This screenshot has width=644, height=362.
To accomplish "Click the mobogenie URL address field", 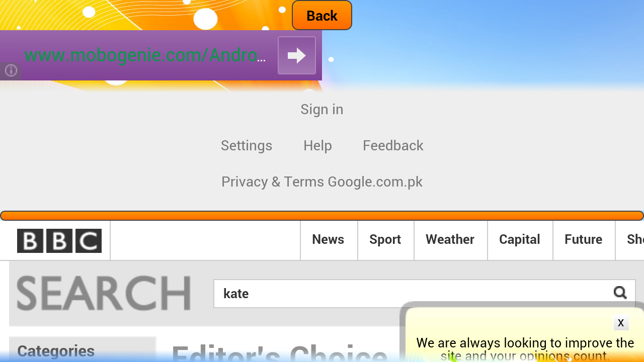I will pos(145,55).
